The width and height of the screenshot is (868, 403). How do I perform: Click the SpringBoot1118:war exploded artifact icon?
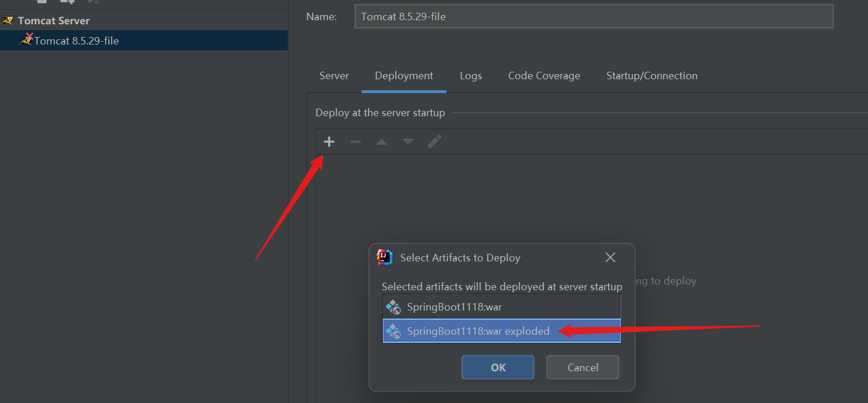393,331
